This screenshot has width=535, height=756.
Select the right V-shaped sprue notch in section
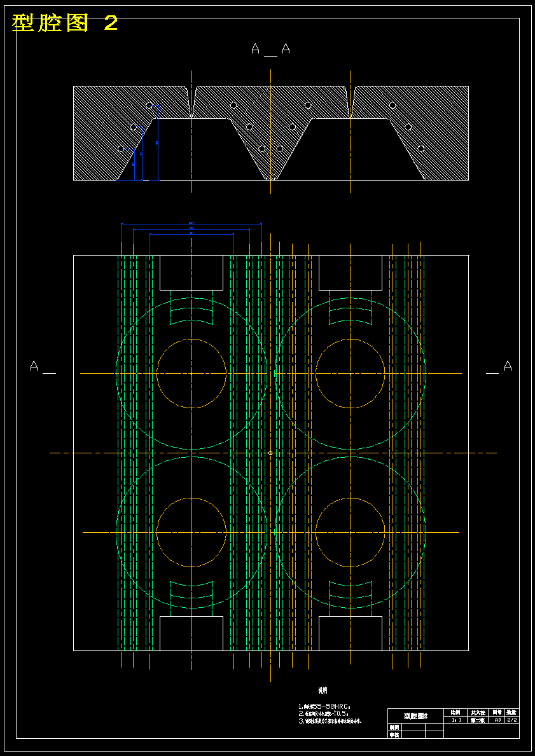point(351,101)
